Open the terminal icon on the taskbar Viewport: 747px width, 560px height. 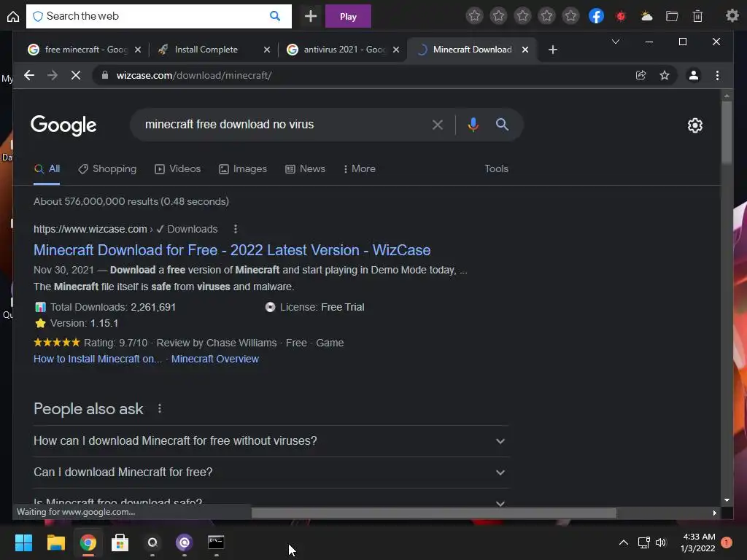(x=216, y=542)
